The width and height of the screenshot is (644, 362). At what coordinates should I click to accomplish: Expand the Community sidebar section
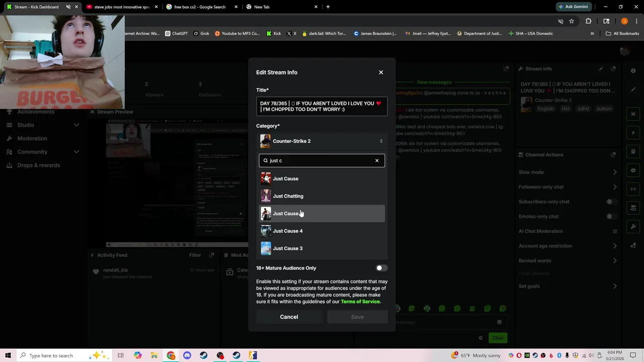click(x=76, y=152)
